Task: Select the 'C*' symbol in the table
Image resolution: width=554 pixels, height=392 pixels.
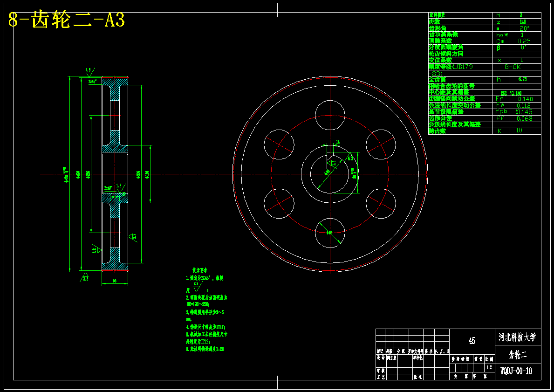Action: pyautogui.click(x=501, y=41)
